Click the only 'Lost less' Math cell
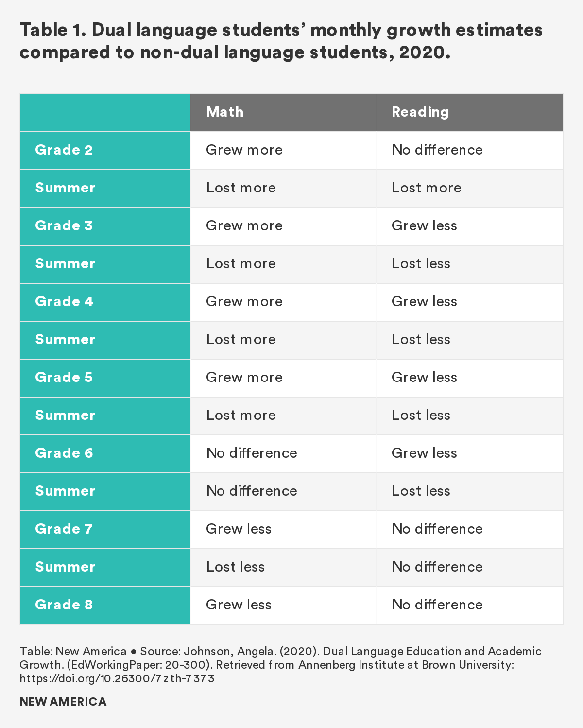 point(236,567)
